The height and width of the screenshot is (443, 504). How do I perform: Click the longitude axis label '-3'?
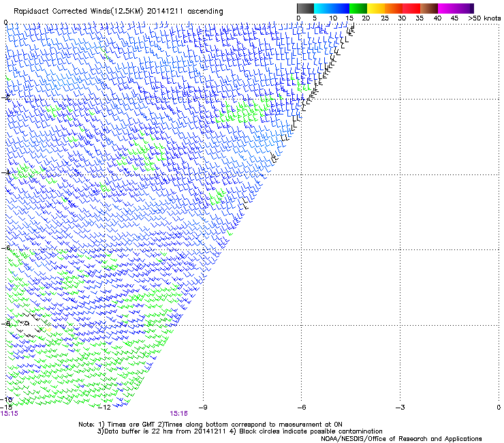[400, 408]
